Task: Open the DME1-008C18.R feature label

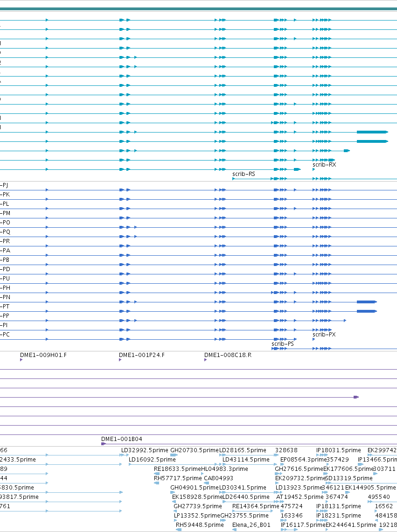Action: [228, 355]
